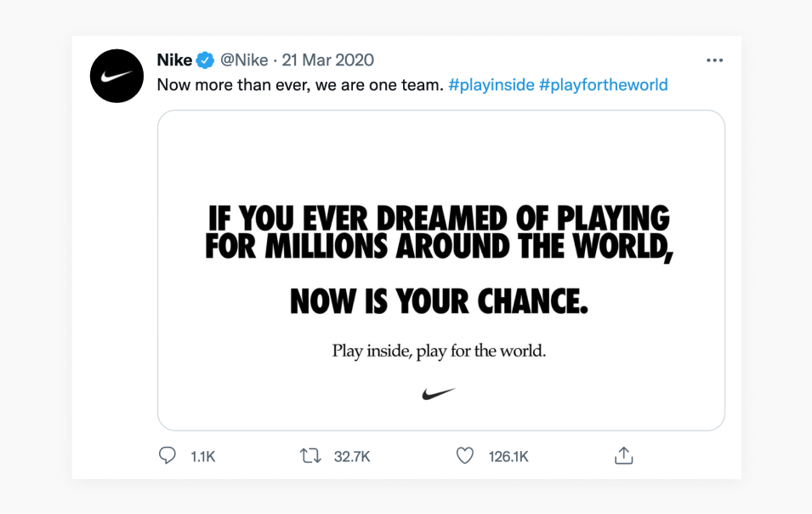
Task: Follow the #playfortheworld hashtag link
Action: 604,85
